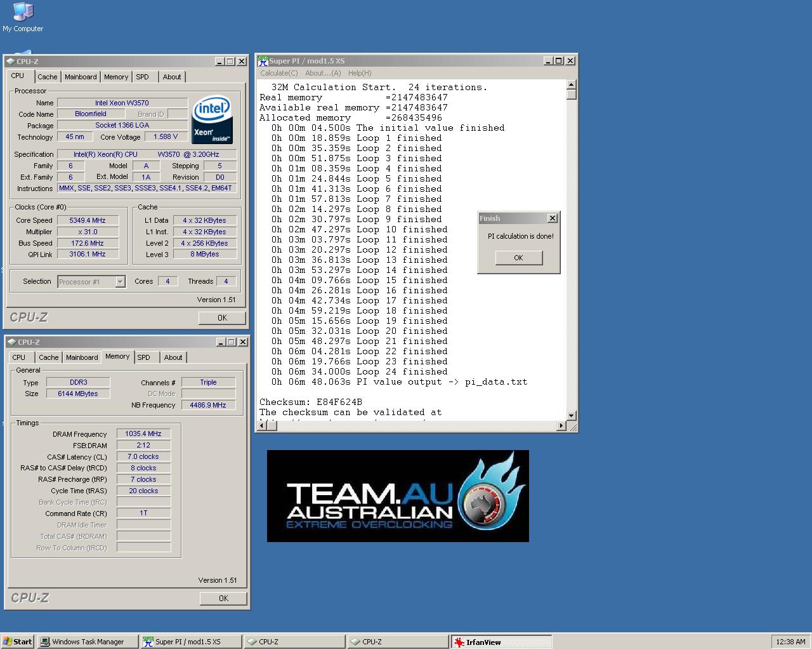The width and height of the screenshot is (812, 650).
Task: Click the Channels # value Triple
Action: pyautogui.click(x=208, y=383)
